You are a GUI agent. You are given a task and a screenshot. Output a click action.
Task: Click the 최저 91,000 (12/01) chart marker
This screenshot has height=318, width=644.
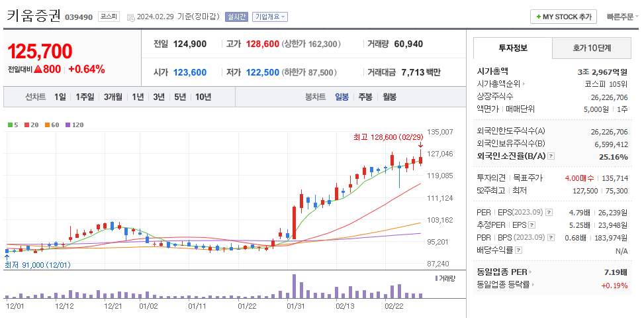pos(37,265)
